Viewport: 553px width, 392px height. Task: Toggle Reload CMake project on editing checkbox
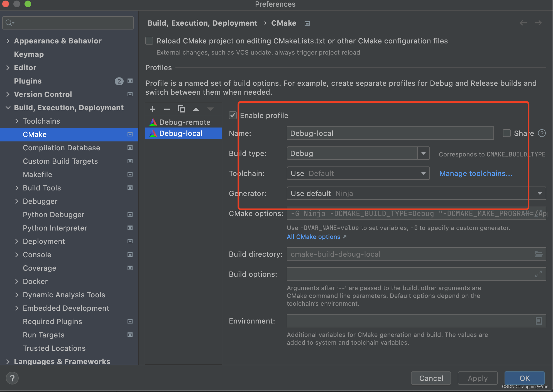(149, 41)
